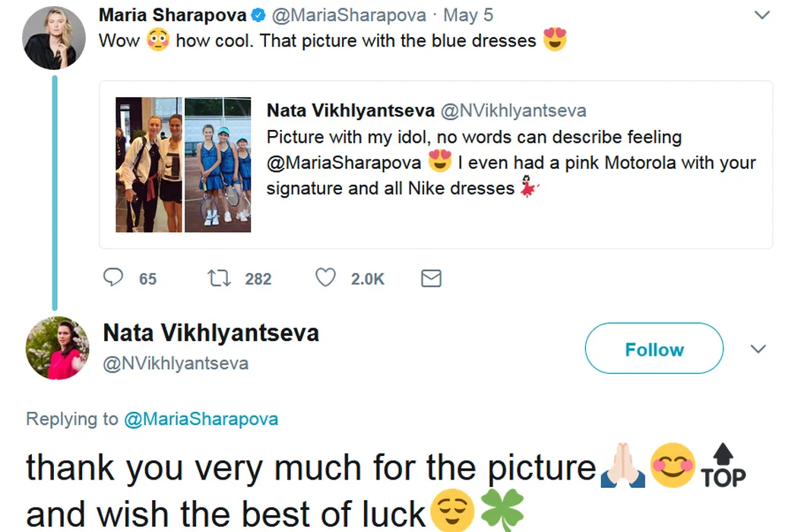The width and height of the screenshot is (798, 532).
Task: Expand the tweet options chevron beside May 5
Action: point(760,15)
